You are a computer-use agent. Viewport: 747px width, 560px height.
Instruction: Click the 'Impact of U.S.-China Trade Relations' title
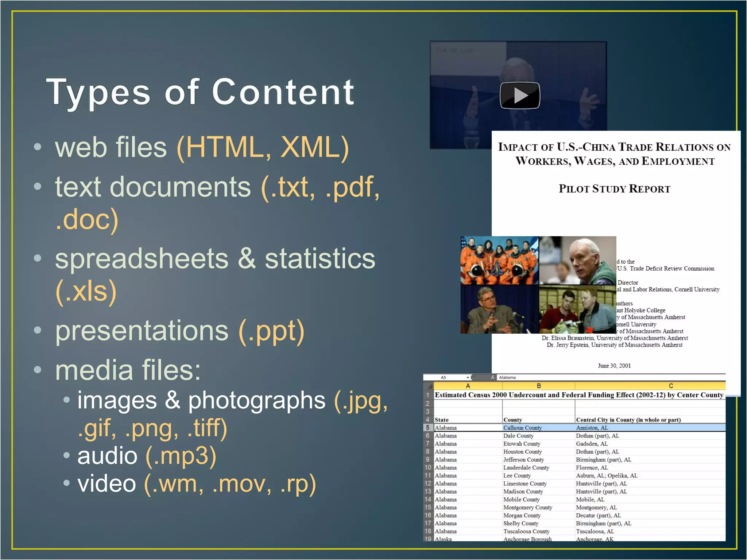point(615,154)
